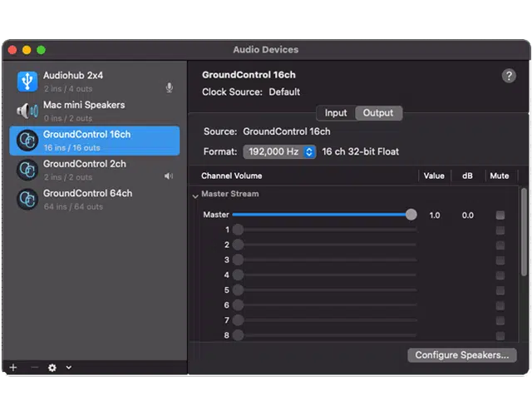Image resolution: width=532 pixels, height=416 pixels.
Task: Click the channel 8 volume slider
Action: tap(325, 335)
